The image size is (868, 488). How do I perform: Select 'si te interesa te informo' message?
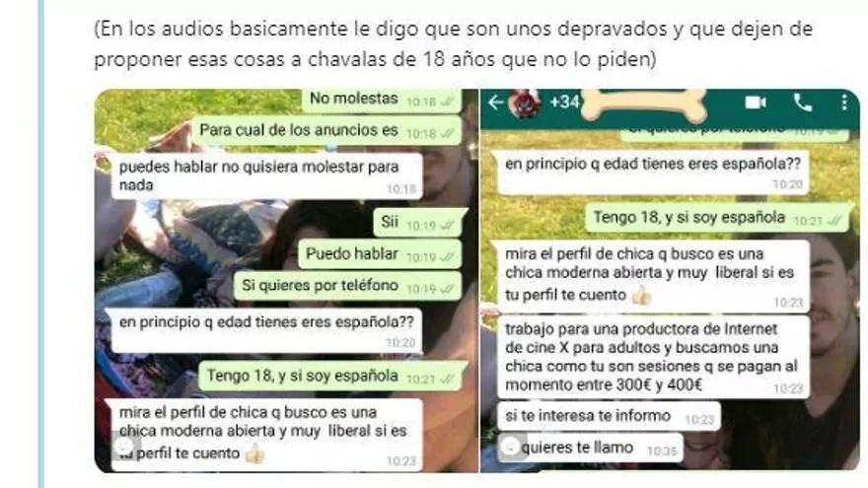(x=609, y=417)
